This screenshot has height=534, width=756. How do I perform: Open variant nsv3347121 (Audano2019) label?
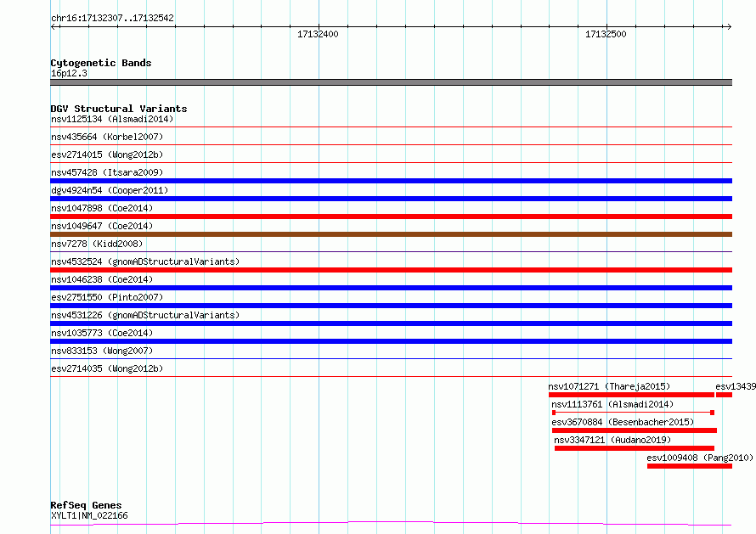[x=612, y=440]
